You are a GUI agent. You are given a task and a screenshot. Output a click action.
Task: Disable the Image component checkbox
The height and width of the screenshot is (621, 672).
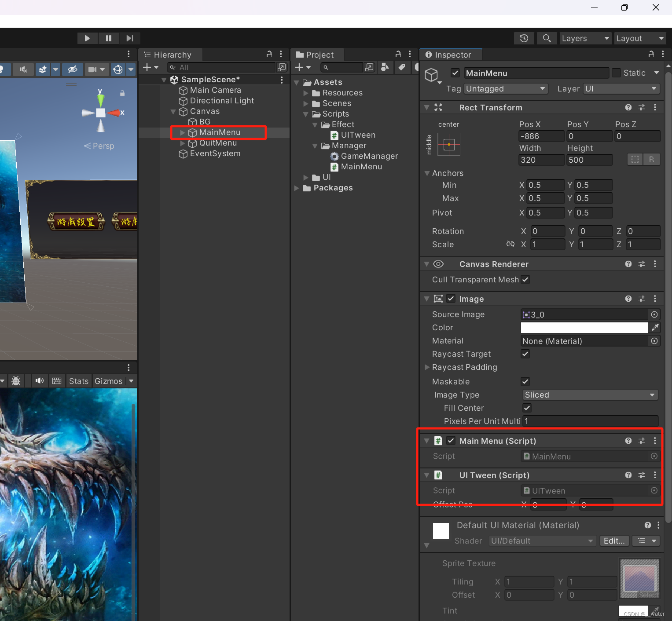pyautogui.click(x=451, y=299)
